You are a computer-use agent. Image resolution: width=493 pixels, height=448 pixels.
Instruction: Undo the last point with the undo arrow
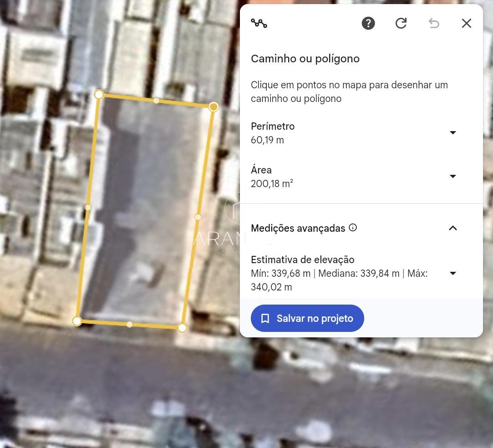click(434, 23)
